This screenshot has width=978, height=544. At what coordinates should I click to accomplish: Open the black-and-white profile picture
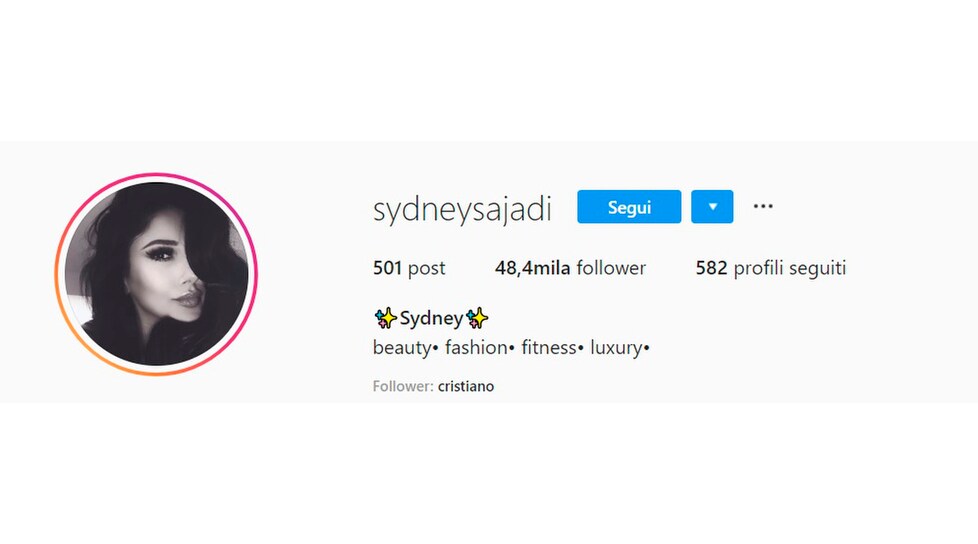[x=157, y=274]
